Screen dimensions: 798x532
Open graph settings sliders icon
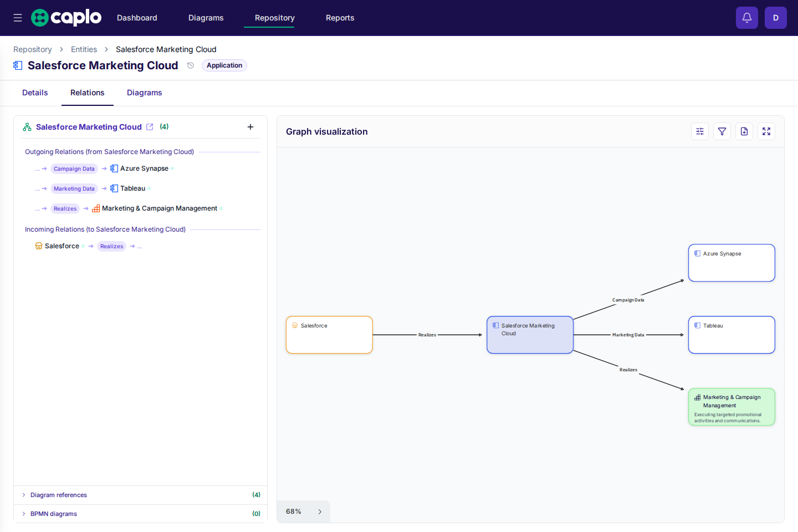(700, 131)
